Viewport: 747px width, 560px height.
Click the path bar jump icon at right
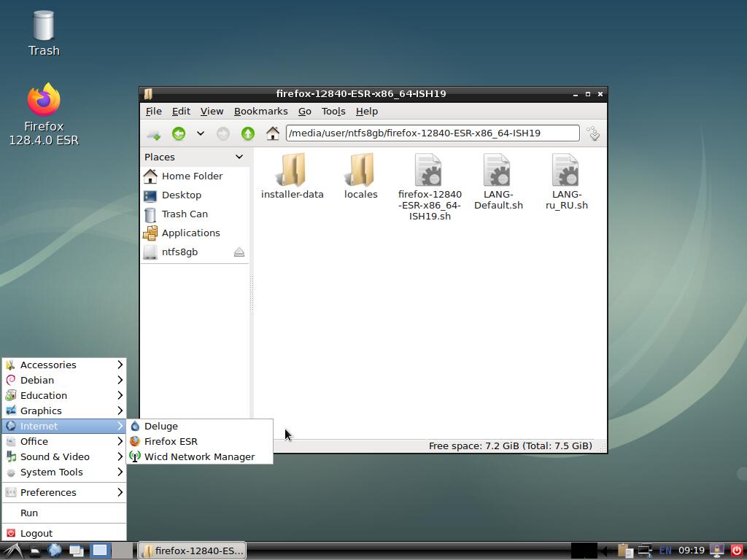594,133
